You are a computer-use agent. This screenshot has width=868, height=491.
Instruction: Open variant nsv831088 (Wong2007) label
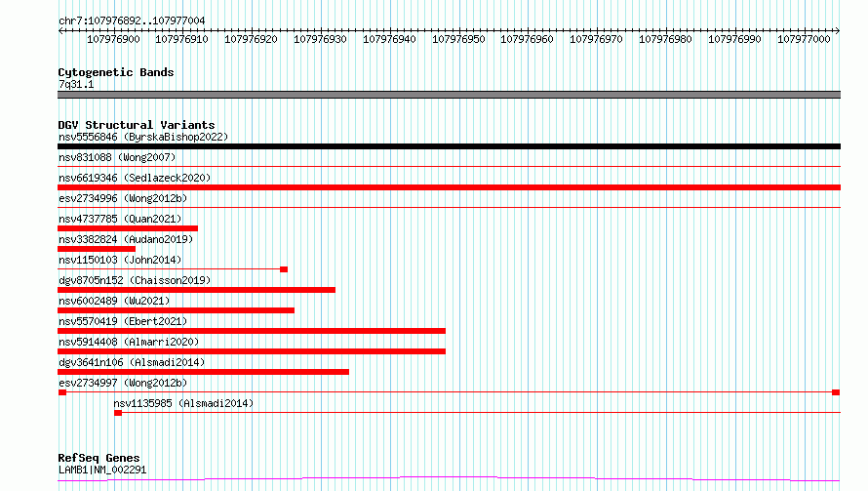pyautogui.click(x=117, y=157)
